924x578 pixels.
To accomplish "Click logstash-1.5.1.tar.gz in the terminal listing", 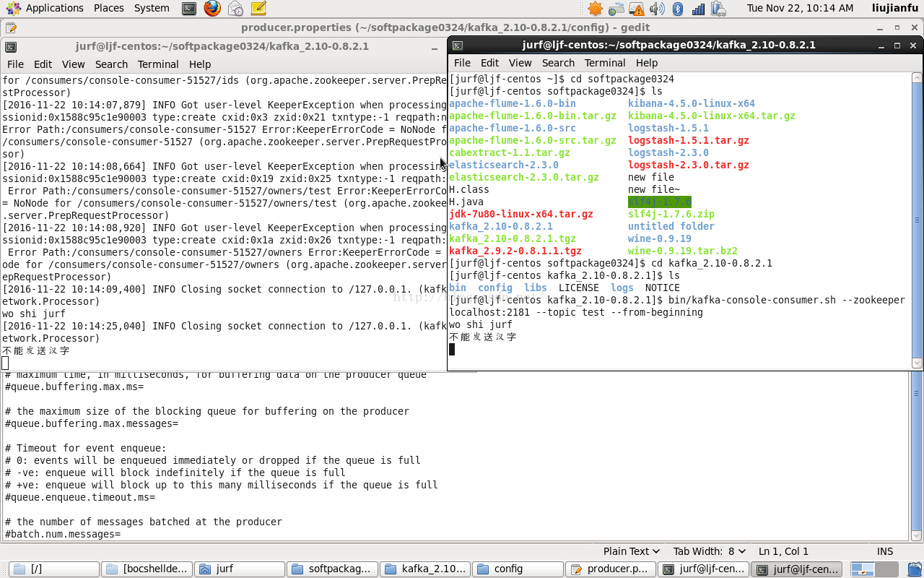I will click(x=689, y=140).
